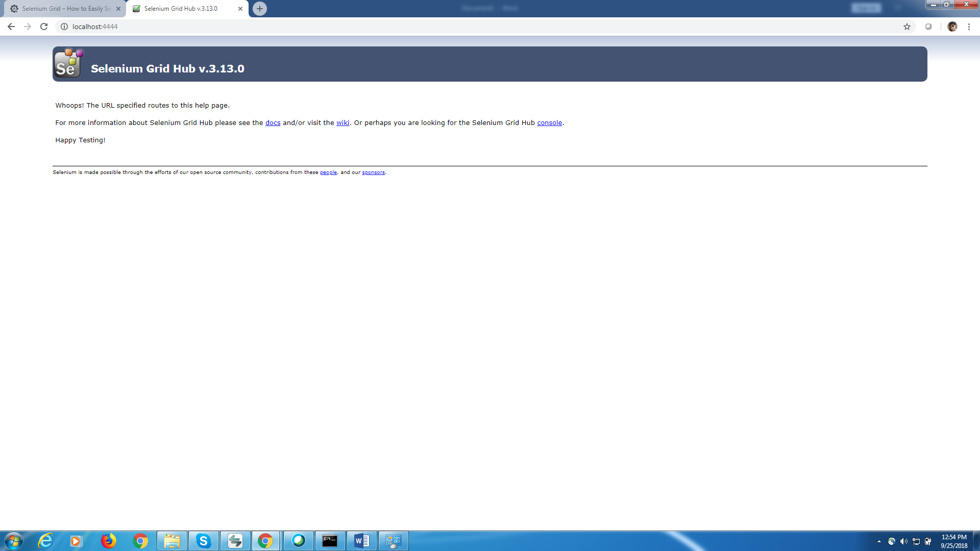Open the Chrome three-dot menu
Image resolution: width=980 pixels, height=551 pixels.
(969, 27)
